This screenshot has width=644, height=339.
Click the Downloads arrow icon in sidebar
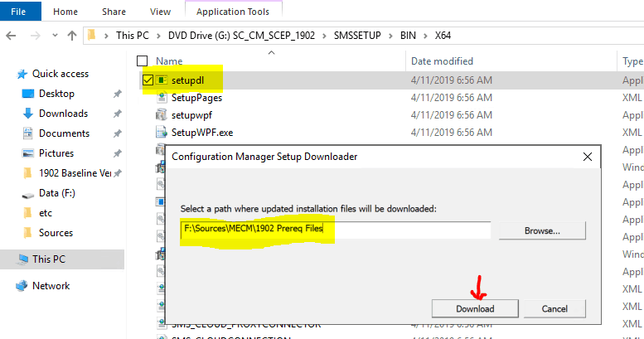(28, 114)
